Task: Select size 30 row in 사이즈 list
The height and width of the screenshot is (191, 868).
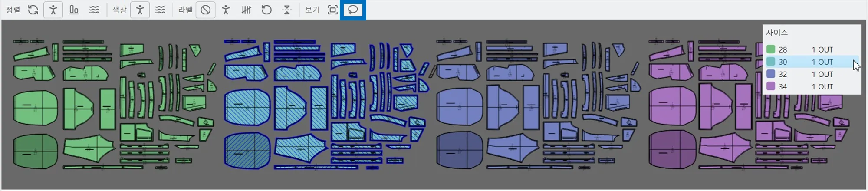Action: click(812, 62)
